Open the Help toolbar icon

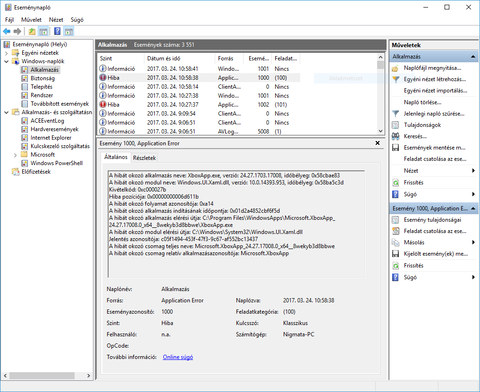pos(57,31)
